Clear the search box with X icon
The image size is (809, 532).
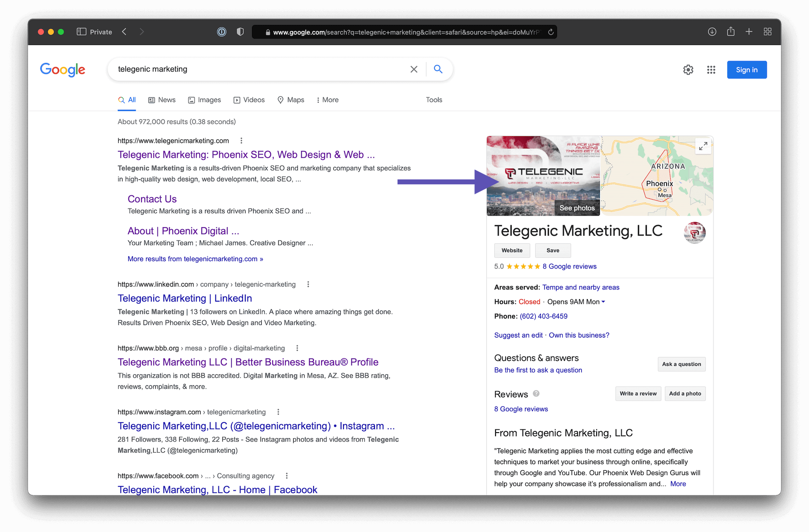[x=414, y=69]
